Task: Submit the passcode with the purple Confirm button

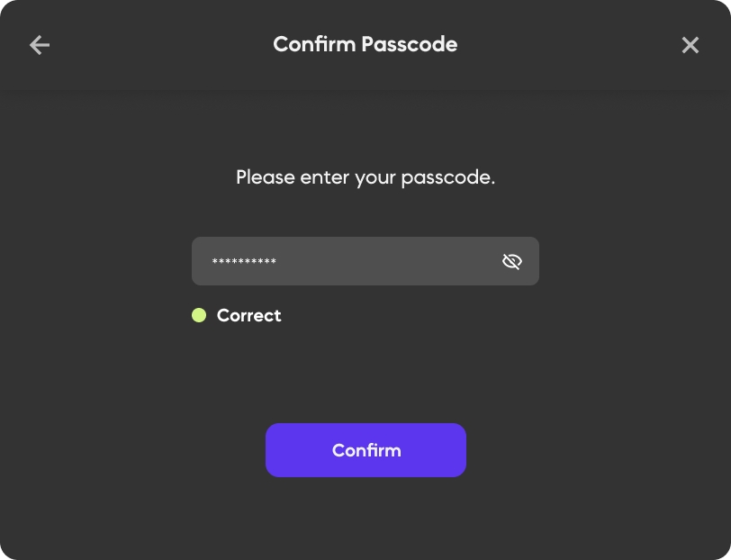Action: 365,450
